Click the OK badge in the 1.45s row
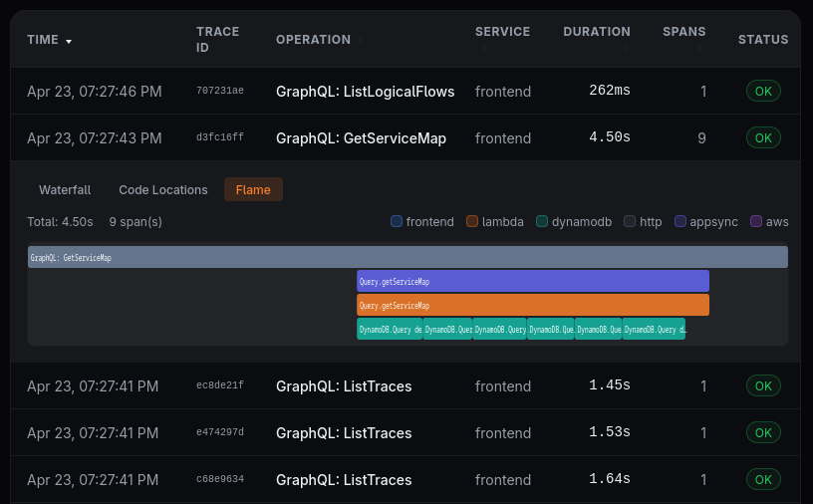Image resolution: width=813 pixels, height=504 pixels. pos(763,385)
